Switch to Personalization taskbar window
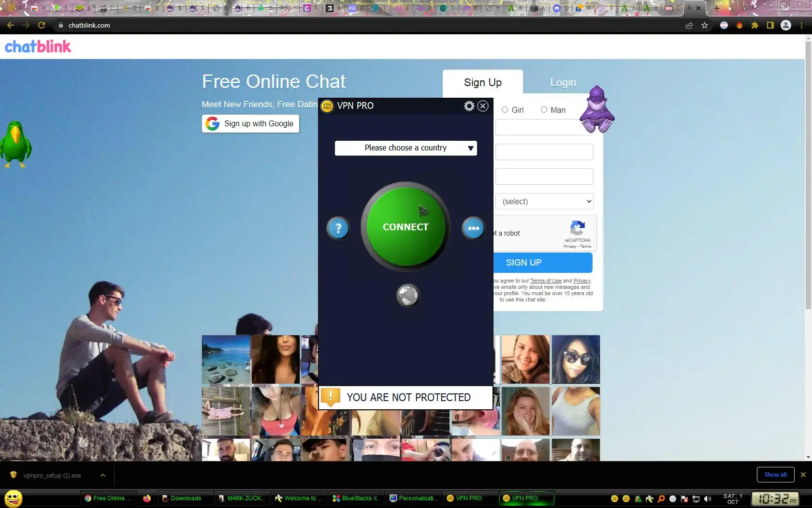812x508 pixels. coord(414,498)
